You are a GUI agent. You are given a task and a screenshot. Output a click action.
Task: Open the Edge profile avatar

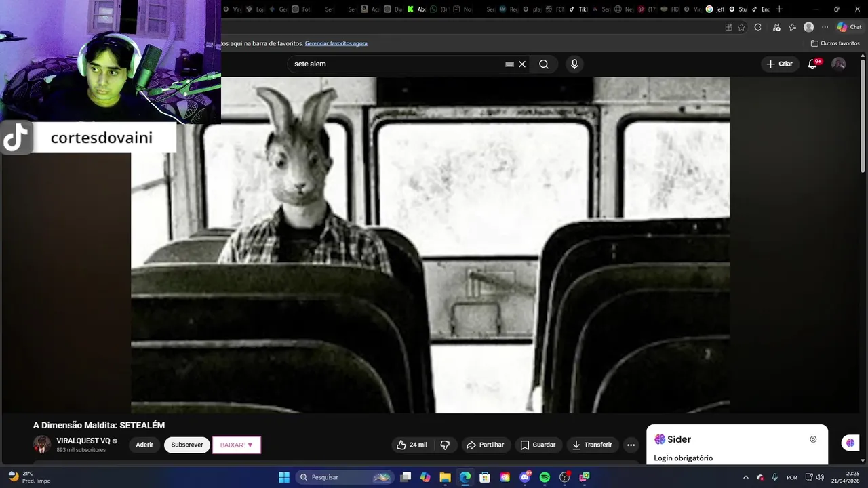pos(808,27)
